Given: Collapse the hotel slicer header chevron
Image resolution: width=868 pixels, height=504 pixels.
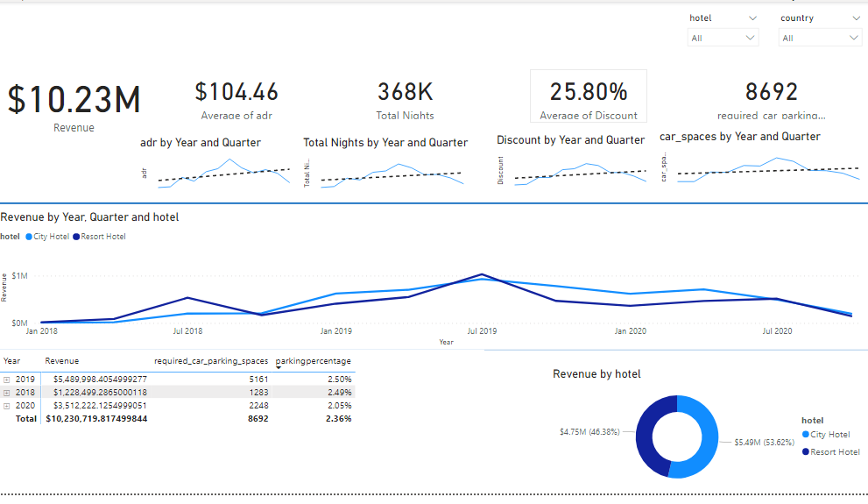Looking at the screenshot, I should pyautogui.click(x=752, y=18).
